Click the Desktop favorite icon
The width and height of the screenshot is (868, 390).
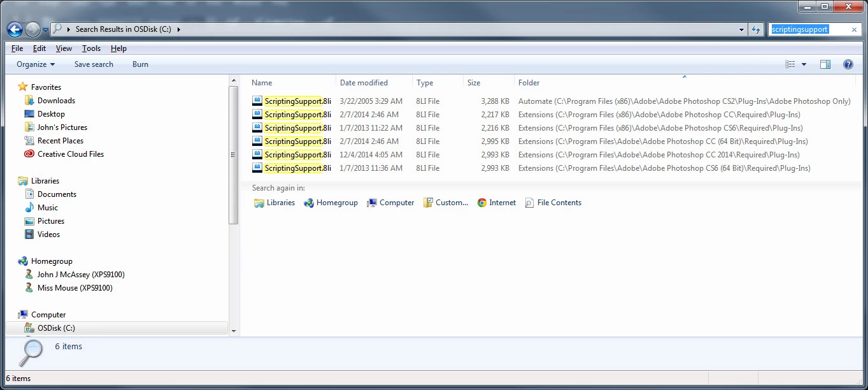click(x=29, y=114)
